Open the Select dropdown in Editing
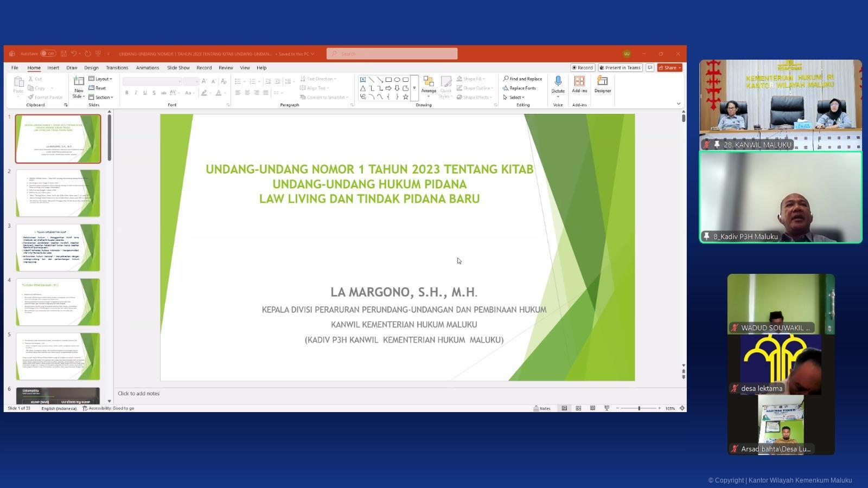 (x=514, y=97)
